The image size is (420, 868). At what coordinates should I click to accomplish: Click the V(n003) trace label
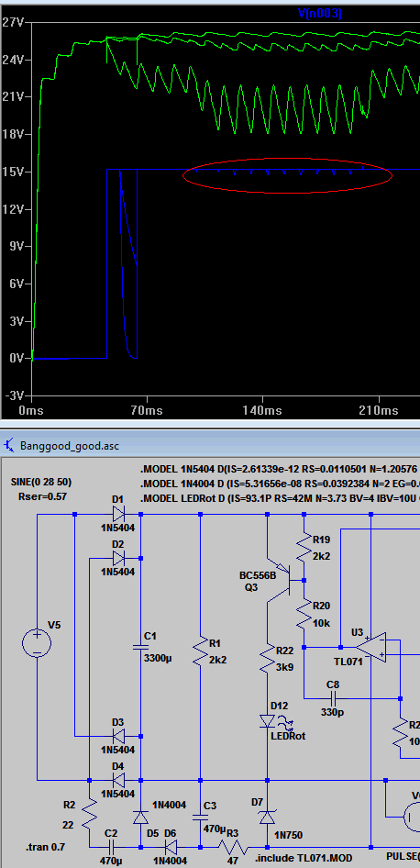(x=320, y=13)
